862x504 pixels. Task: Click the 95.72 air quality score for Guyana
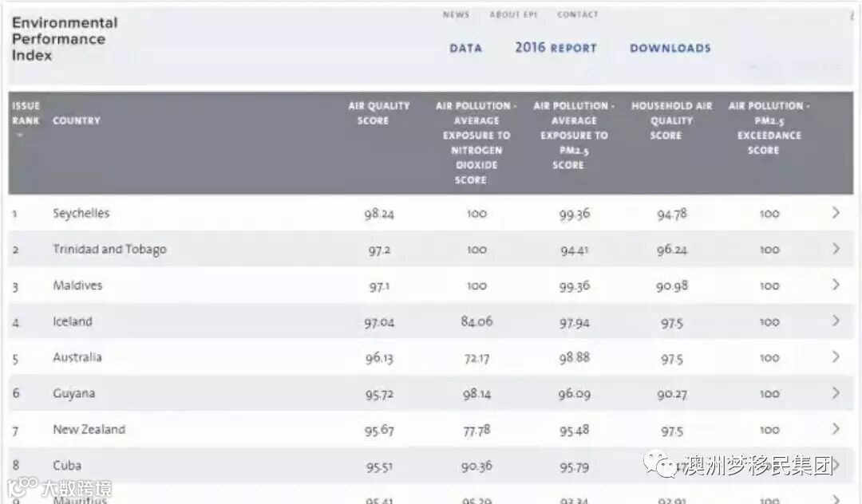379,394
